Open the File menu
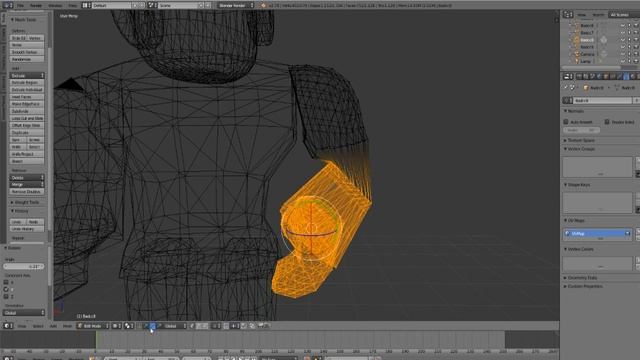This screenshot has height=360, width=640. [x=20, y=5]
